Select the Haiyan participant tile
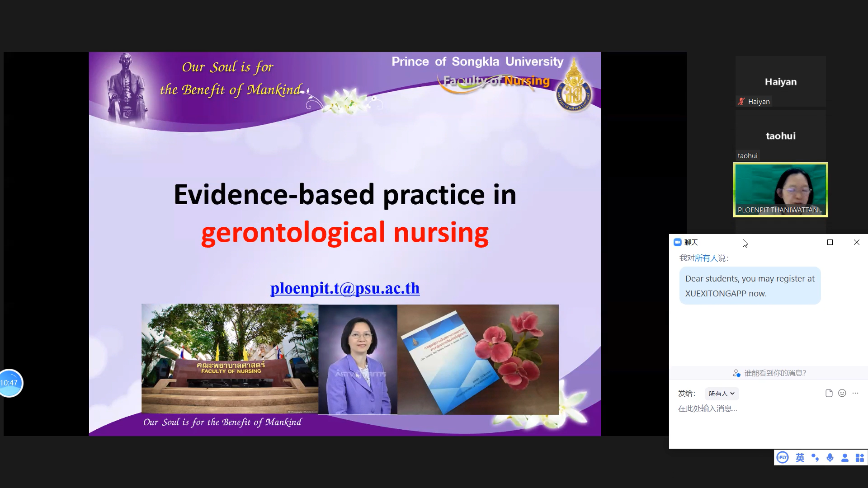Image resolution: width=868 pixels, height=488 pixels. pos(780,81)
